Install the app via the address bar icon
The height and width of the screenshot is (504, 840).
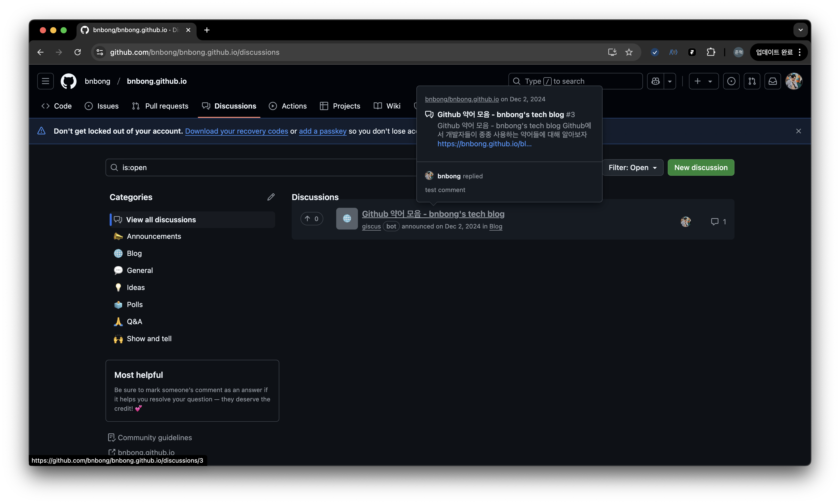coord(612,52)
